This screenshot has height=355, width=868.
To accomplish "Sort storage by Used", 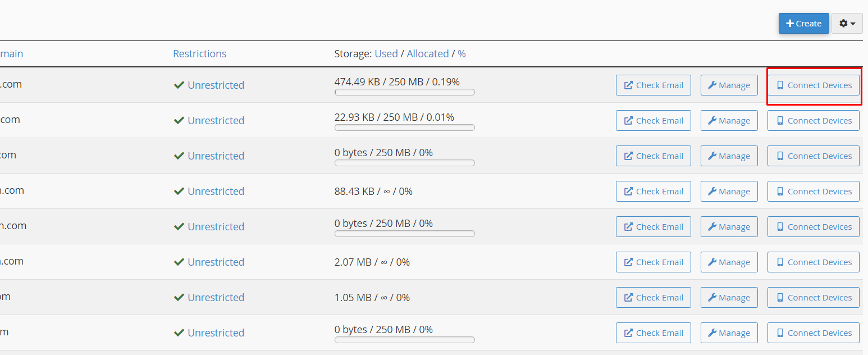I will click(x=386, y=54).
